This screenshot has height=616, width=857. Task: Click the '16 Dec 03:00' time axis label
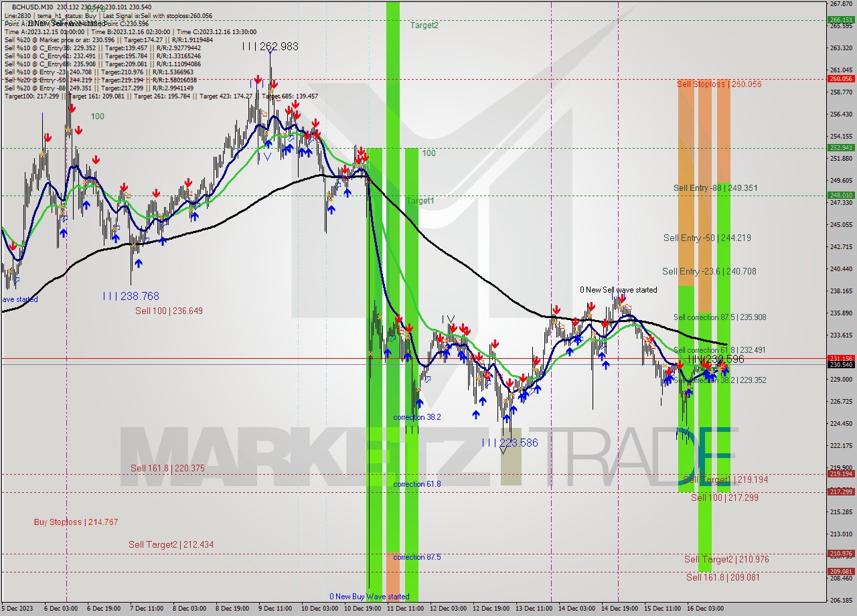point(705,609)
